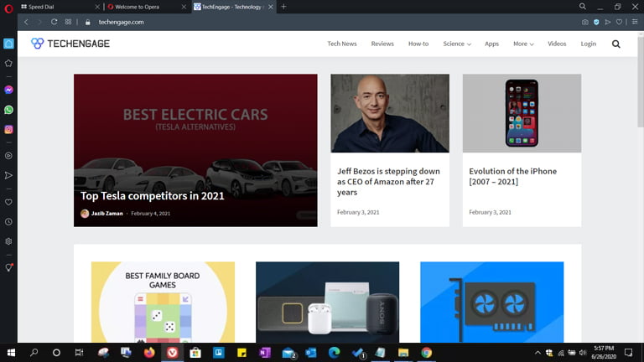Open sidebar heart bookmarks panel
Screen dimensions: 644x362
pyautogui.click(x=8, y=202)
